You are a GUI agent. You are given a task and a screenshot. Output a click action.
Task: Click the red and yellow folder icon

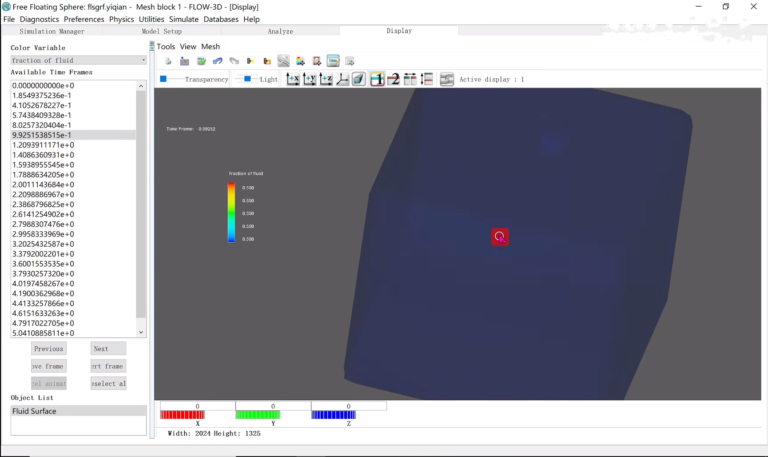pyautogui.click(x=267, y=61)
